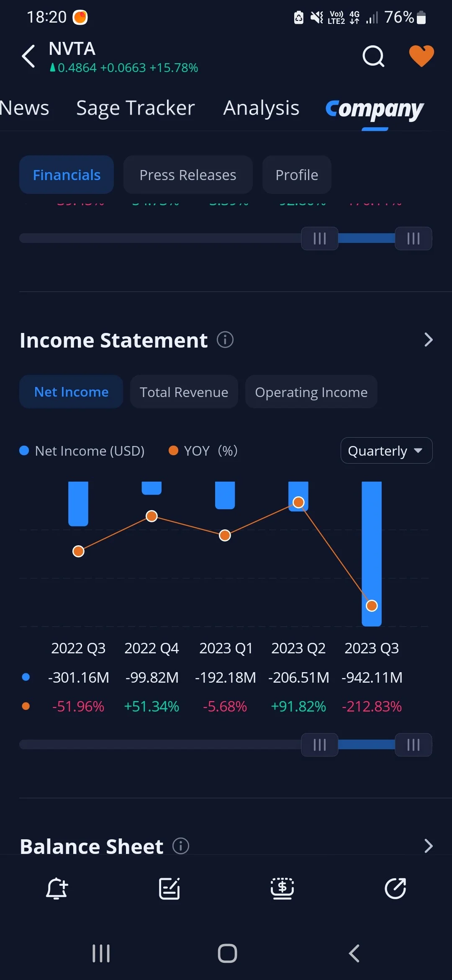Open Android recent apps button
This screenshot has width=452, height=980.
(x=101, y=954)
